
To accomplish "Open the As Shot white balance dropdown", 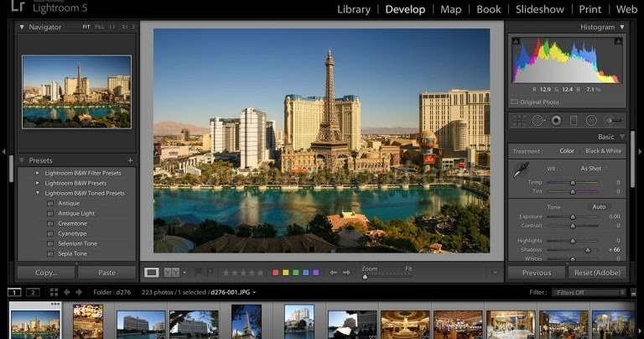I will (x=594, y=168).
